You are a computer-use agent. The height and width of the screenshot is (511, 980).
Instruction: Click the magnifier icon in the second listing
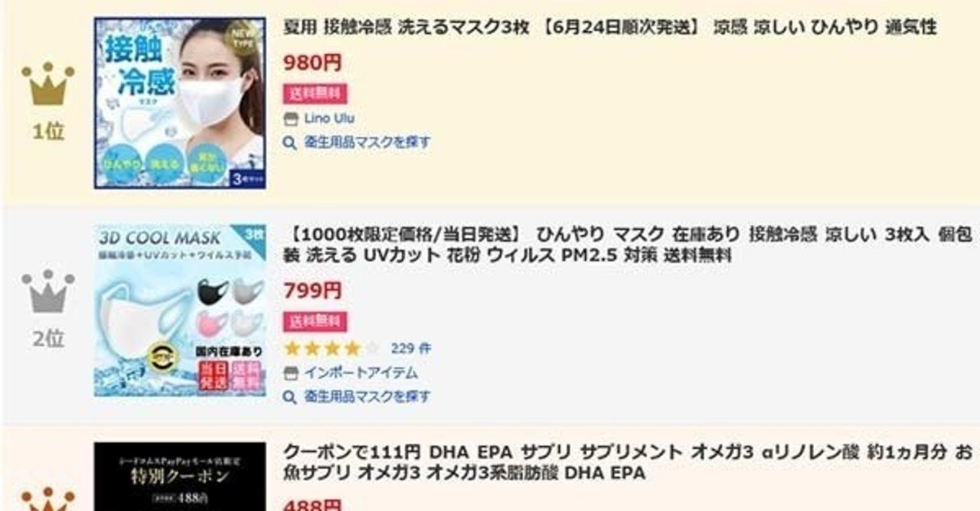289,398
